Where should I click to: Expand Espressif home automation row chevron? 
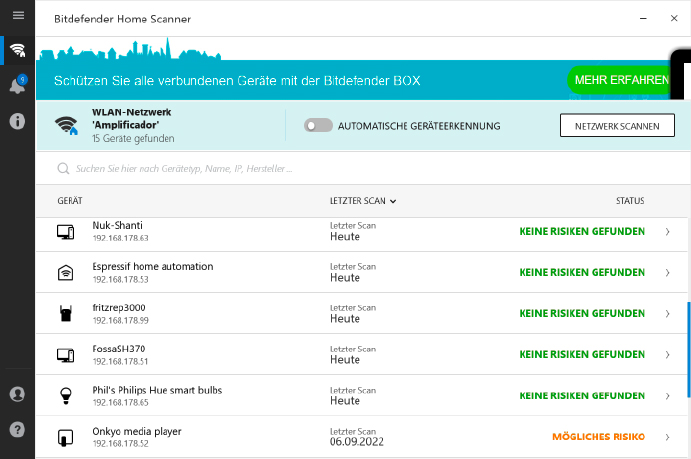pyautogui.click(x=668, y=273)
